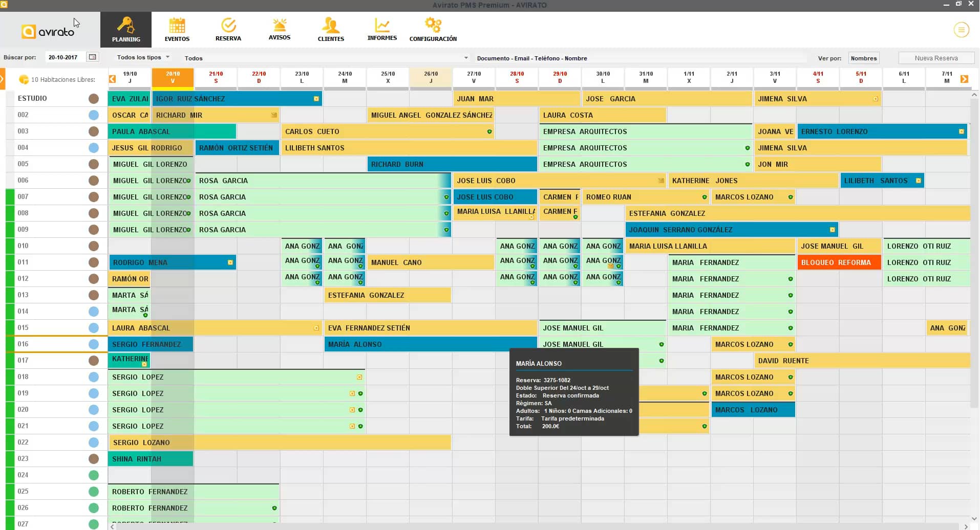Select the LILIBETH SANTOS booking in room 004
Image resolution: width=980 pixels, height=530 pixels.
409,148
